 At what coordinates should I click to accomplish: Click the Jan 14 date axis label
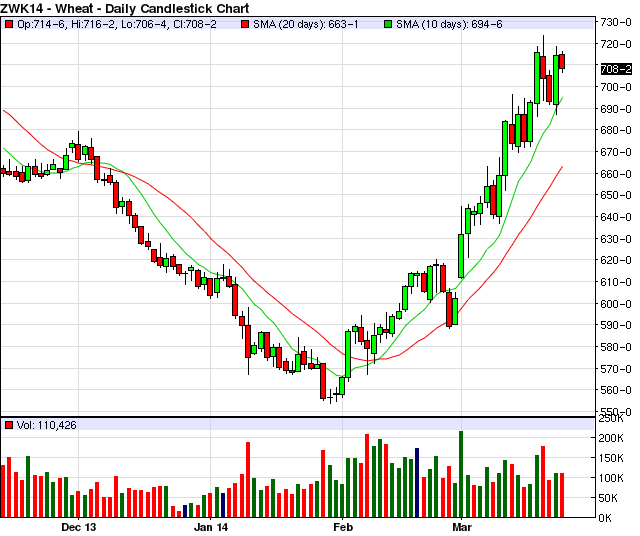point(211,527)
